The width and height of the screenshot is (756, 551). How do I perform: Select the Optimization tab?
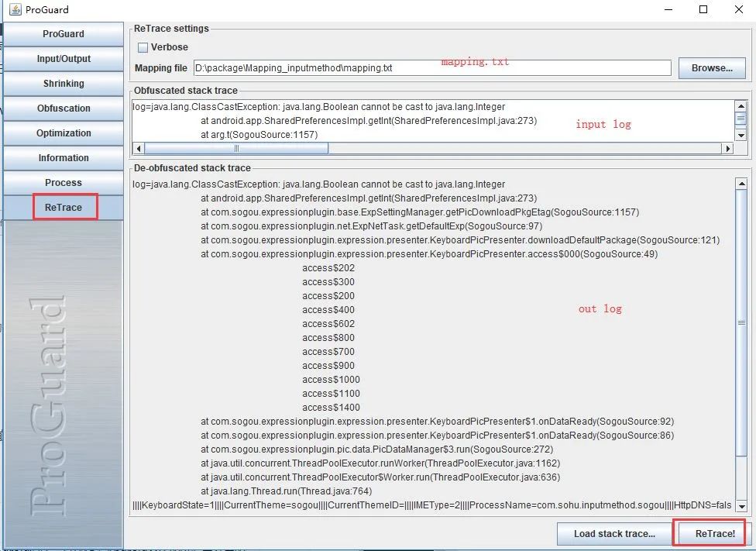(64, 133)
